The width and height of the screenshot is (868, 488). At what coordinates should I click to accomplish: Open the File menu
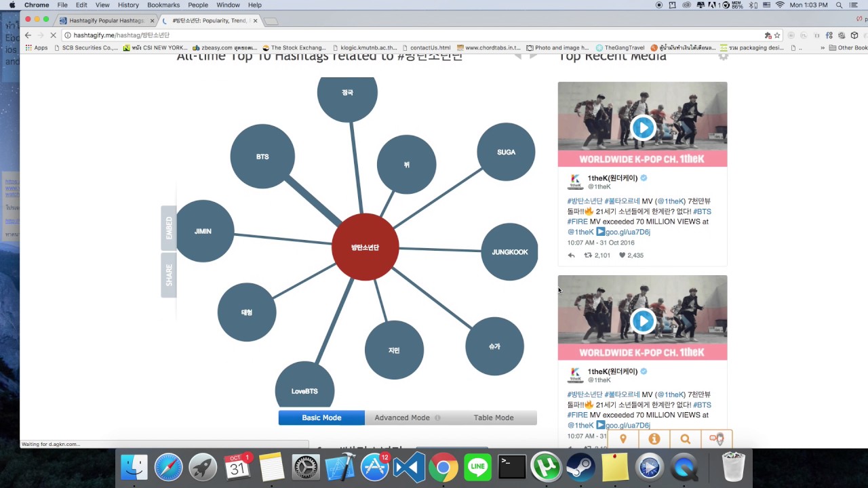point(62,5)
